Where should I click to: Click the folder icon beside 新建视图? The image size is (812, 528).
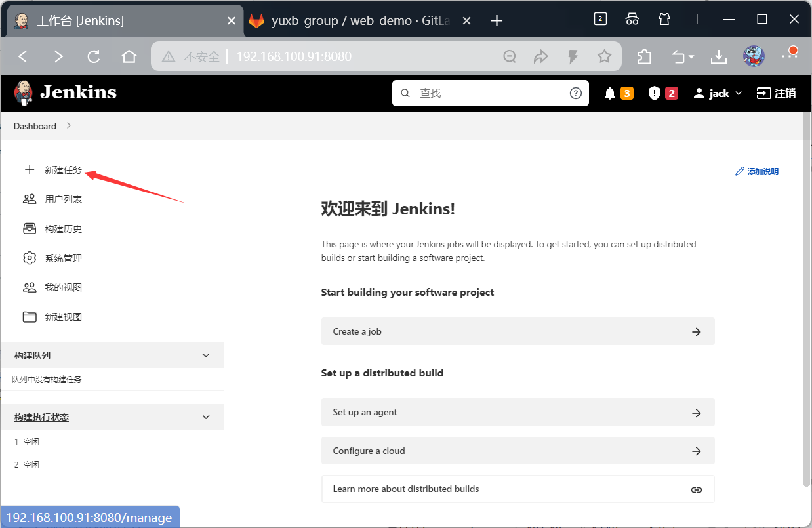pyautogui.click(x=29, y=317)
